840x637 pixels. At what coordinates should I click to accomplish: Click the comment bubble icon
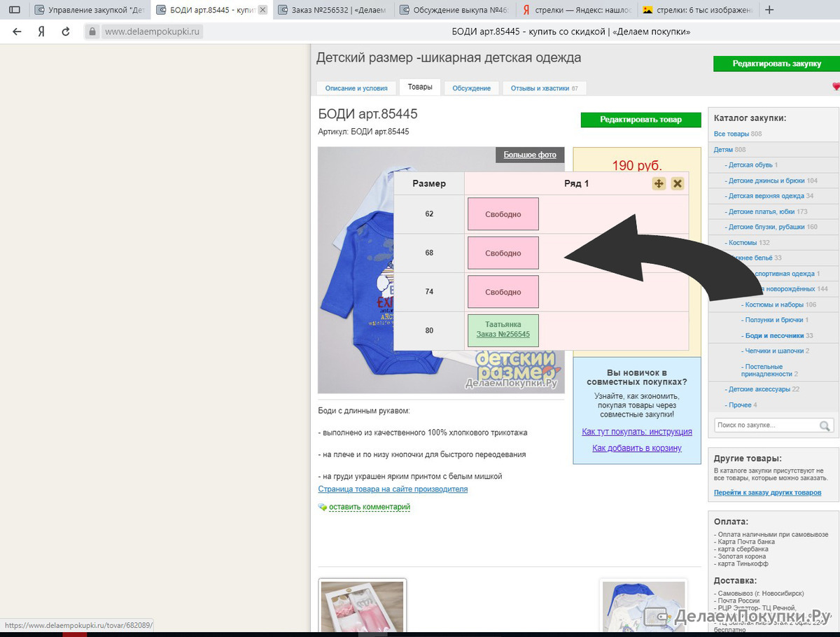pyautogui.click(x=323, y=507)
